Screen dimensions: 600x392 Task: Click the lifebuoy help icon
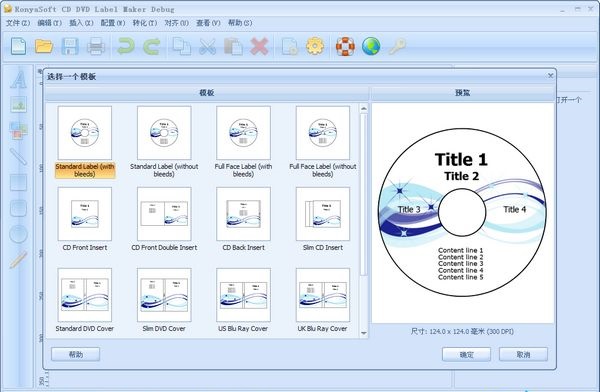pyautogui.click(x=345, y=46)
